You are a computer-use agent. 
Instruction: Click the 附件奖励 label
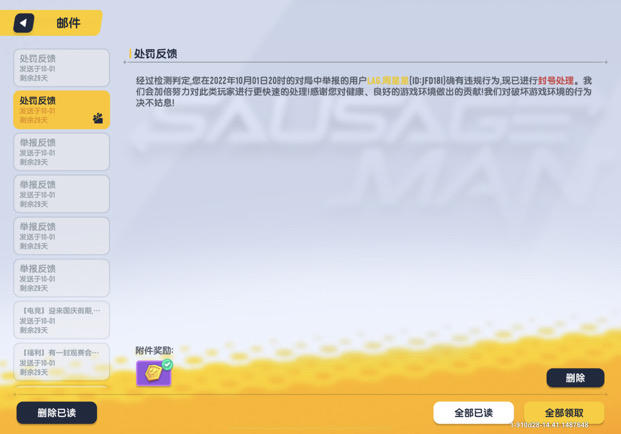[x=154, y=350]
